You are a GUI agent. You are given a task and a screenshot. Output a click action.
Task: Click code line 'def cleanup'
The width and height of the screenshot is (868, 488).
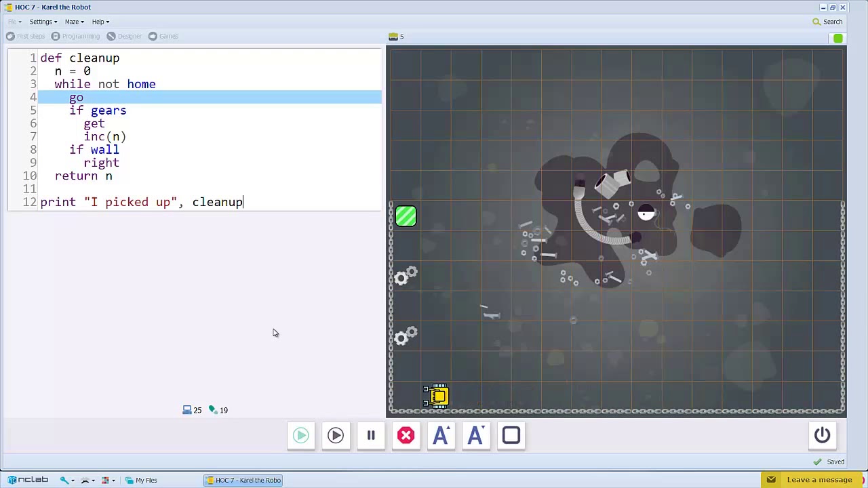pyautogui.click(x=79, y=58)
